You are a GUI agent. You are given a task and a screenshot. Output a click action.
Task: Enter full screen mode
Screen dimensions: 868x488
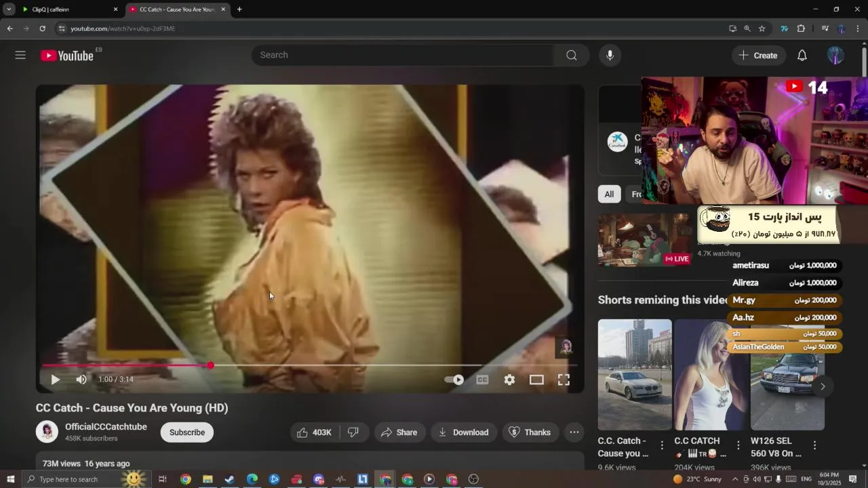[564, 380]
